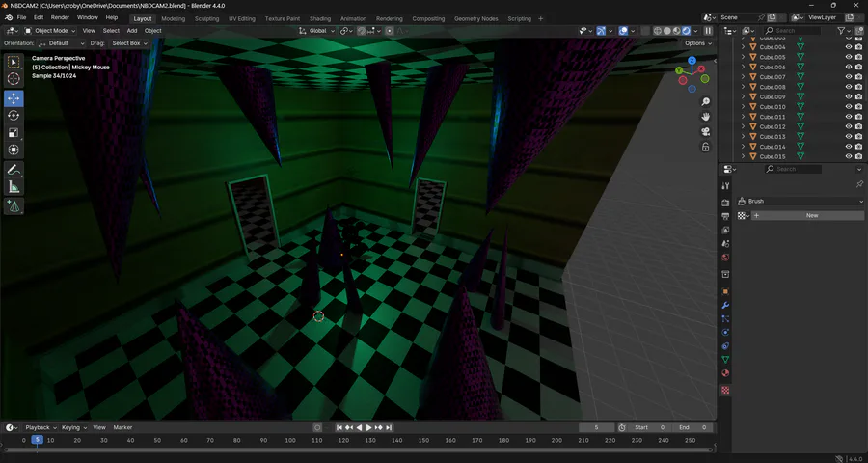The height and width of the screenshot is (463, 868).
Task: Open the Collection properties tab
Action: point(725,274)
